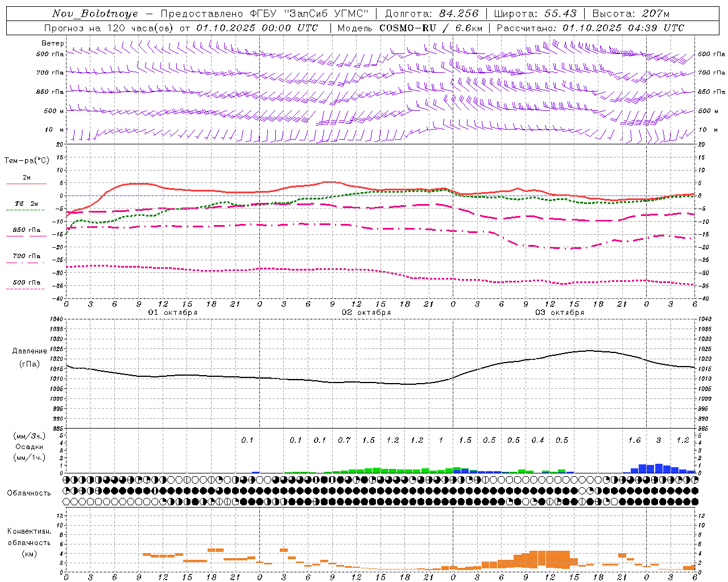Screen dimensions: 728x582
Task: Click the 'Td 2м' dew point legend entry
Action: [x=26, y=203]
